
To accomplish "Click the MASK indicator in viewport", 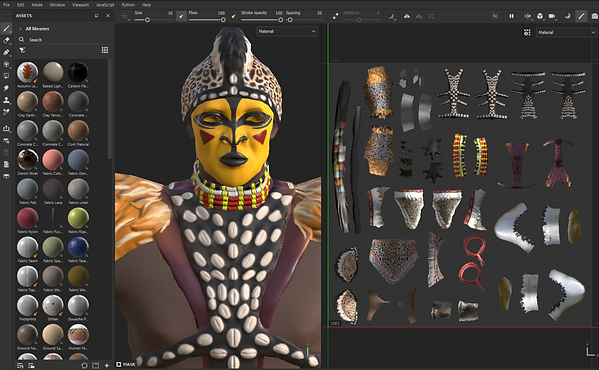I will click(126, 364).
